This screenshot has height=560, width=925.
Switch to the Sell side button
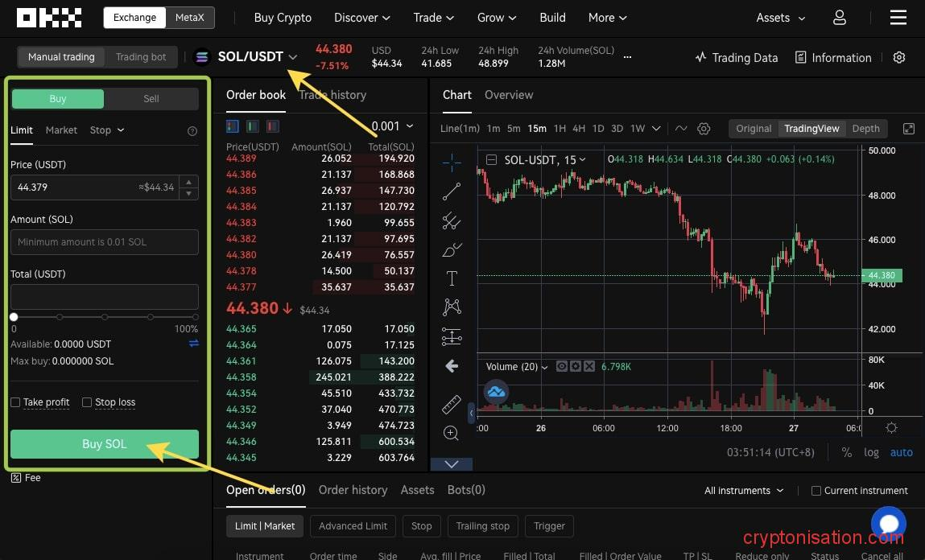pyautogui.click(x=151, y=99)
